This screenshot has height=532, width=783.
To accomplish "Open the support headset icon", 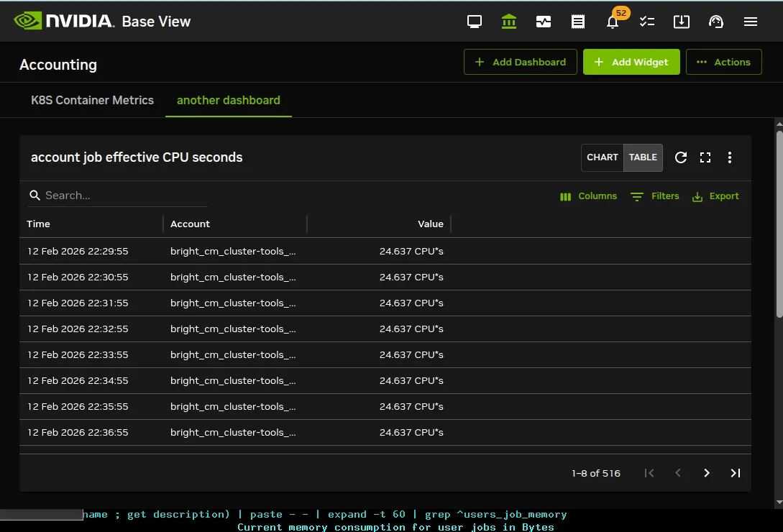I will 716,22.
